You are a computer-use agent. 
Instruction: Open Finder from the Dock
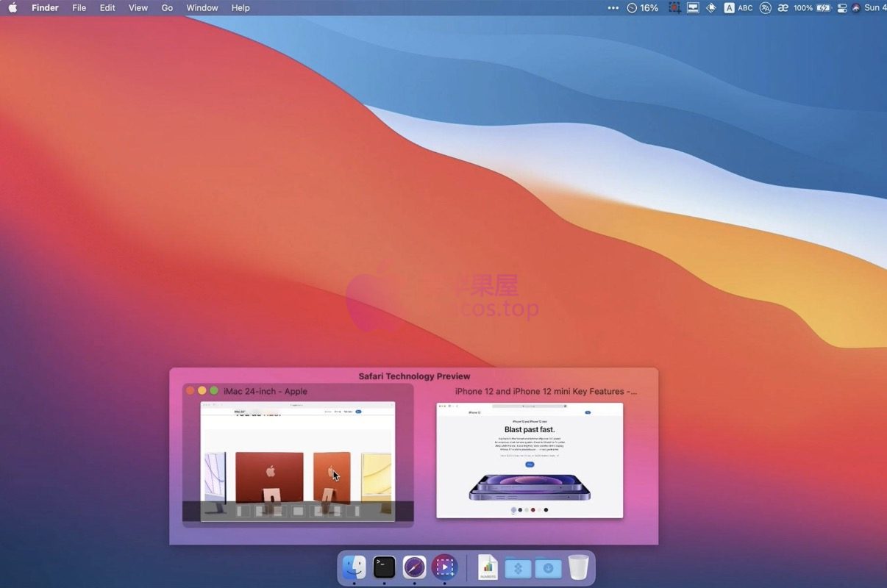[x=355, y=567]
